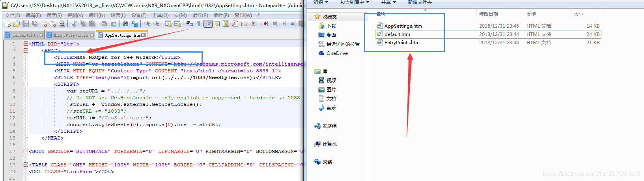Collapse the SCRIPT fold marker on line 7

[x=26, y=84]
